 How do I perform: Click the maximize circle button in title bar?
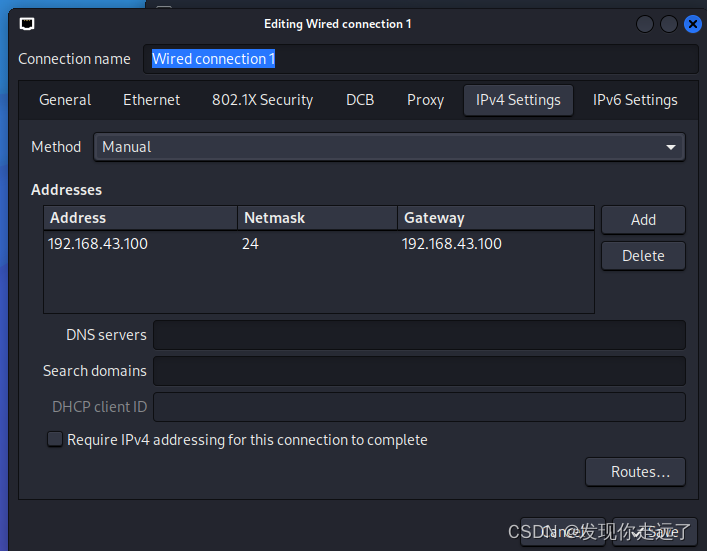pos(669,24)
